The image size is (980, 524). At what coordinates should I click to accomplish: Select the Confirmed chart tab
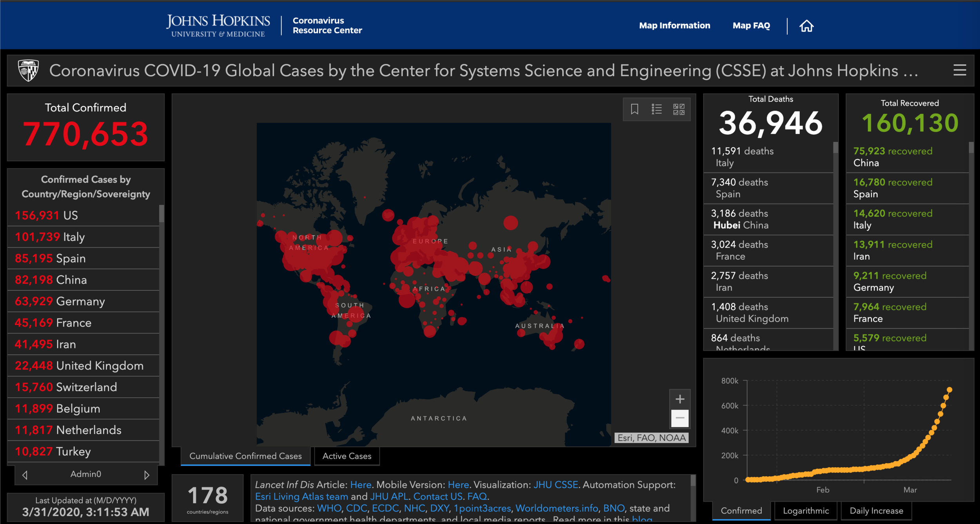[741, 511]
